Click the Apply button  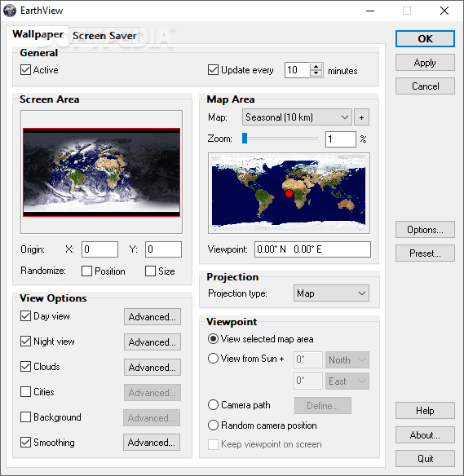(425, 63)
